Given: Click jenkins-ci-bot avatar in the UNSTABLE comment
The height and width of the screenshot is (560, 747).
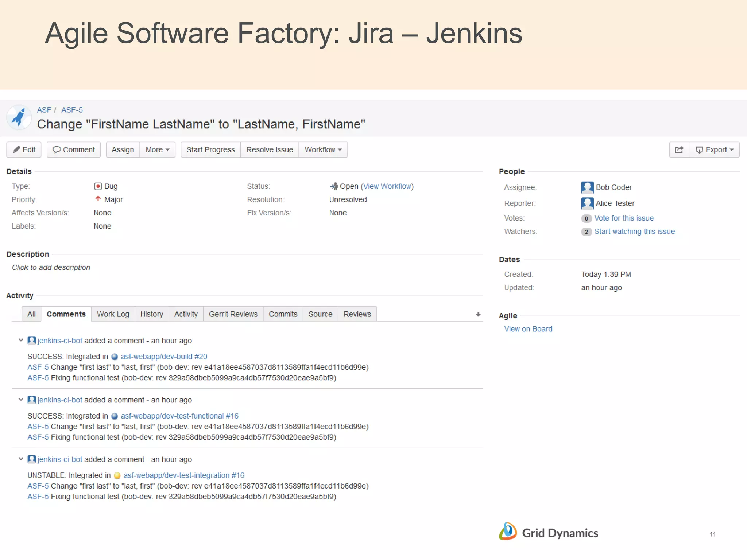Looking at the screenshot, I should [x=32, y=459].
